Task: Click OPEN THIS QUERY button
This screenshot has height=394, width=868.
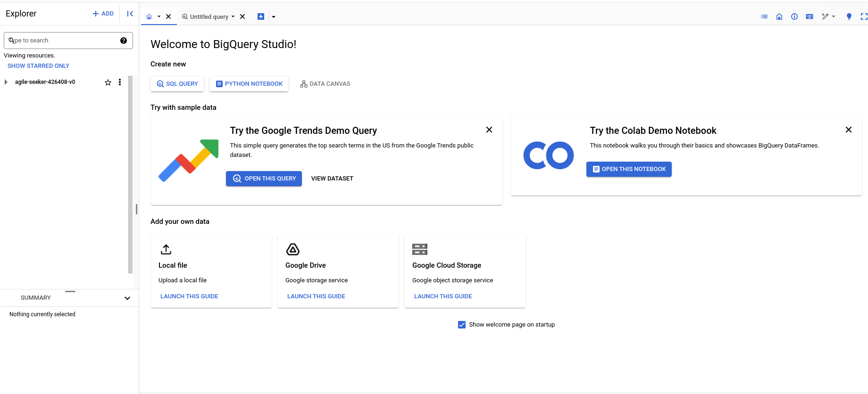Action: [264, 179]
